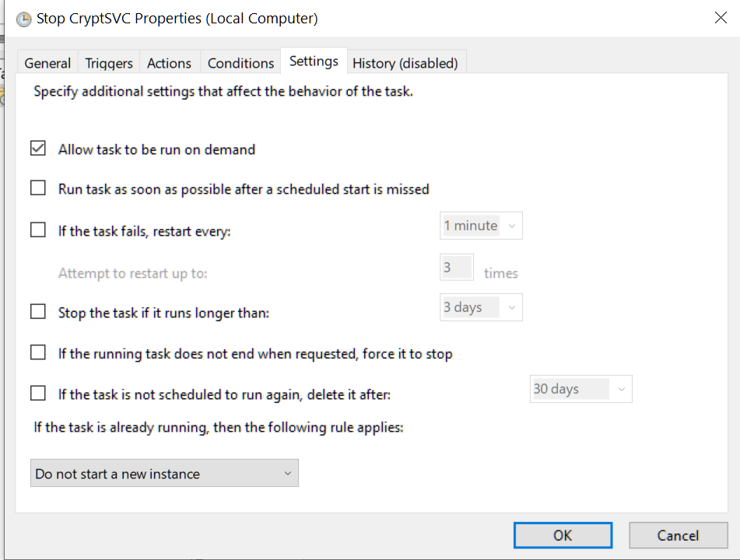Switch to the General tab

[47, 63]
